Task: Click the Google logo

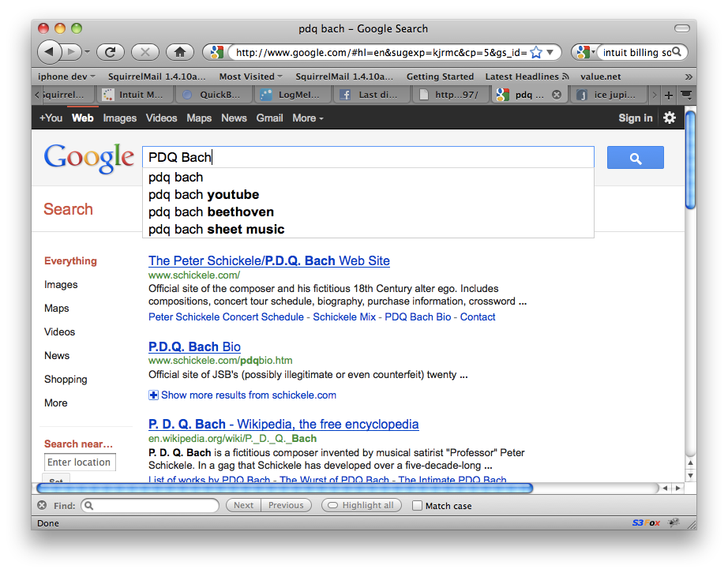Action: point(88,158)
